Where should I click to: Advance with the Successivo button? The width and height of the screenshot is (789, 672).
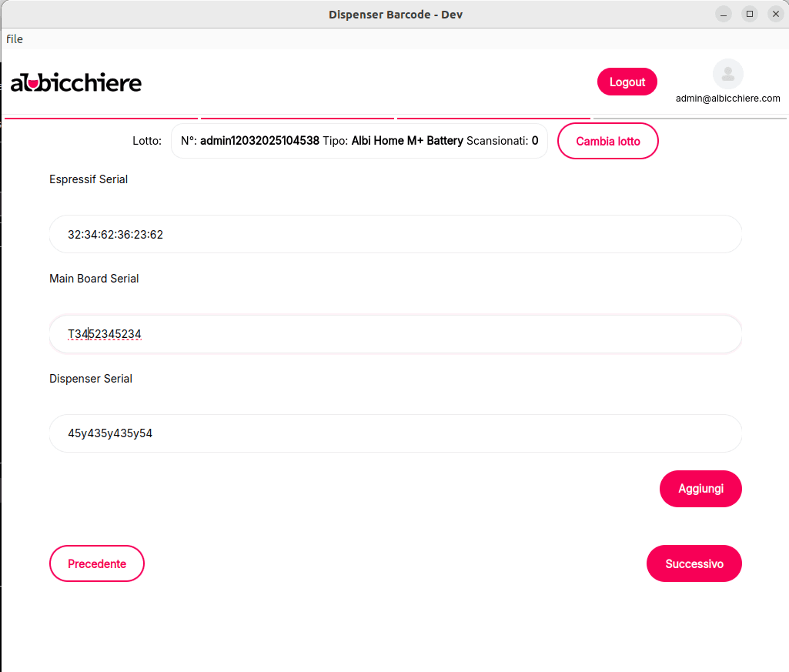coord(694,564)
